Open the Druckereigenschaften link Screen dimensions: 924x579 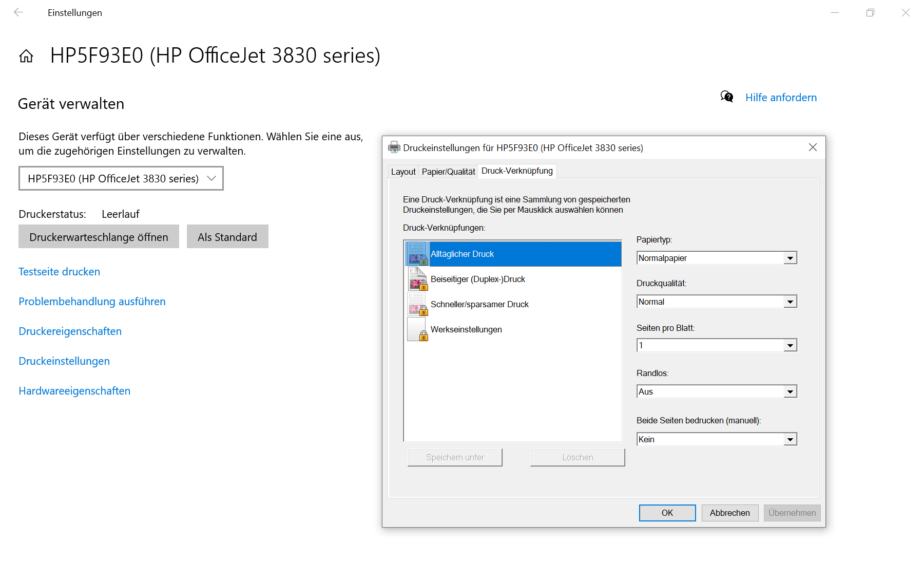click(x=70, y=331)
